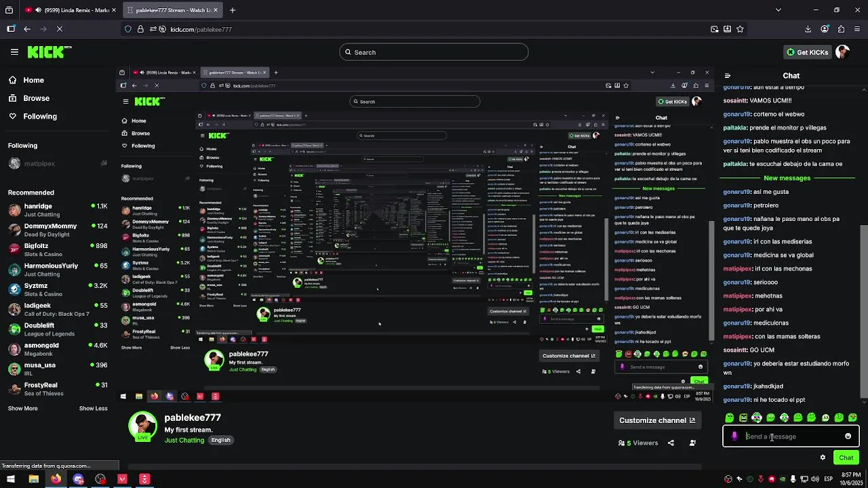
Task: Collapse the Chat panel with arrow icon
Action: click(x=727, y=76)
